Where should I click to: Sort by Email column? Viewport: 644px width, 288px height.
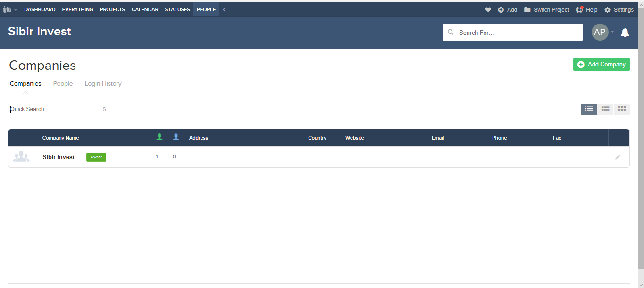438,138
